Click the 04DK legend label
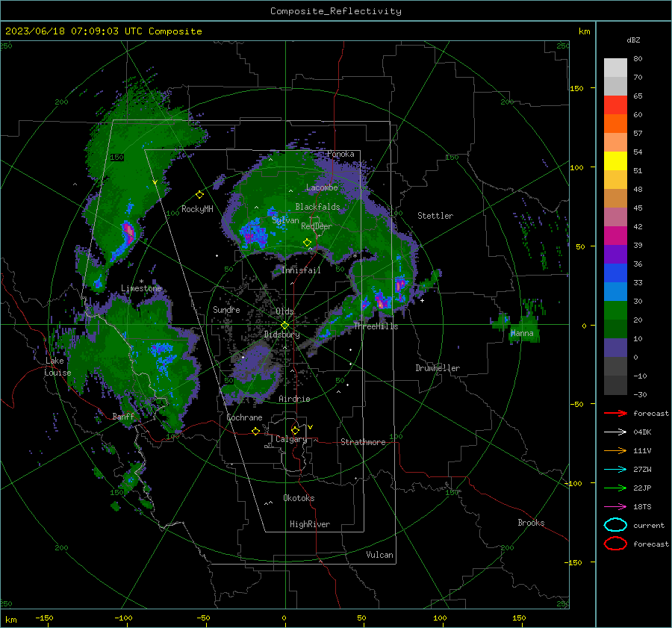This screenshot has width=672, height=628. pos(642,432)
